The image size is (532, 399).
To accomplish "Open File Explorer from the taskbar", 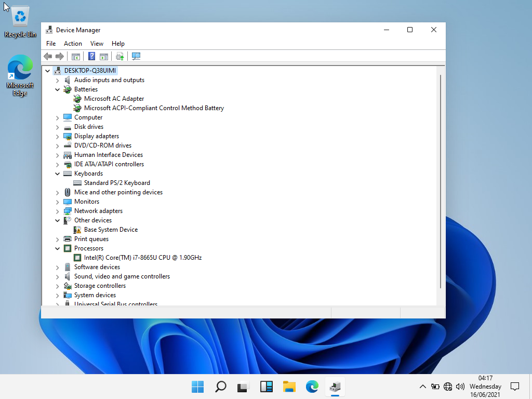I will (289, 387).
